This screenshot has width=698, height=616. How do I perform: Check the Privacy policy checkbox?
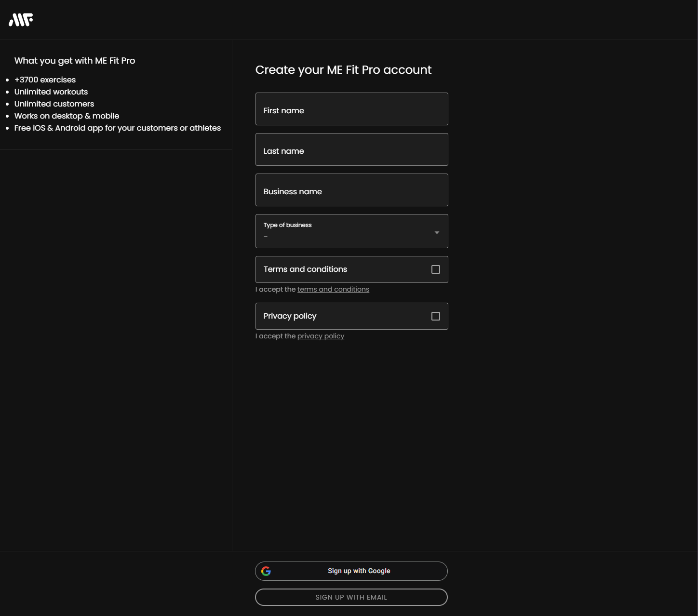click(x=436, y=316)
